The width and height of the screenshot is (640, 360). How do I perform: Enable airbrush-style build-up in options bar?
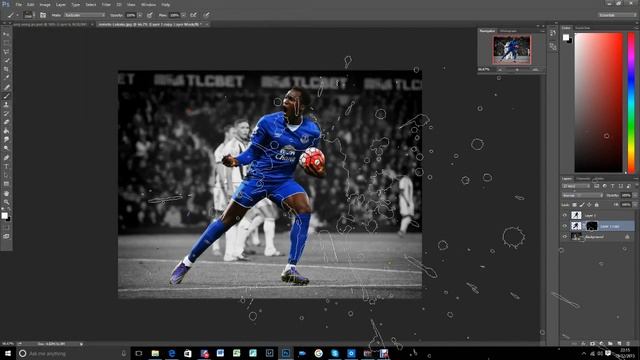click(193, 15)
